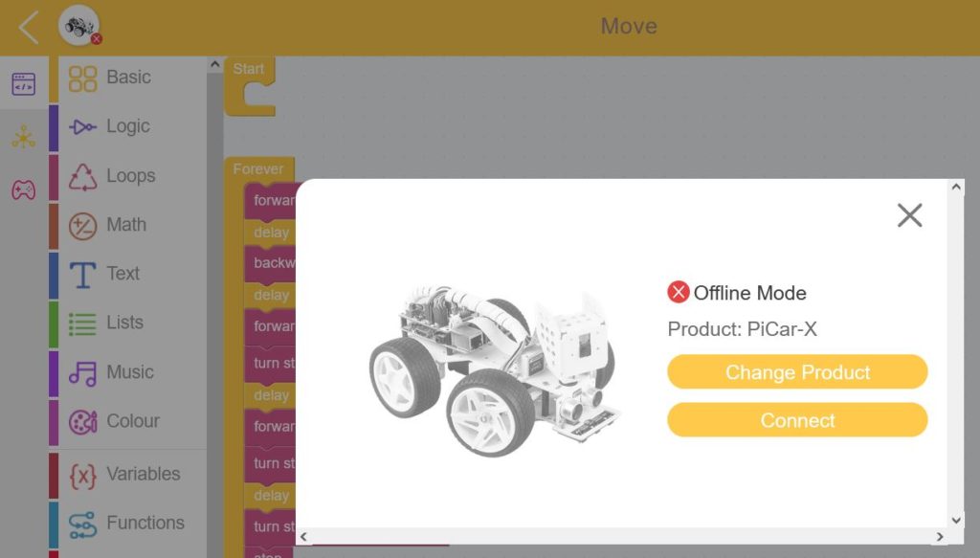Image resolution: width=980 pixels, height=558 pixels.
Task: Click the red Offline Mode status icon
Action: coord(679,292)
